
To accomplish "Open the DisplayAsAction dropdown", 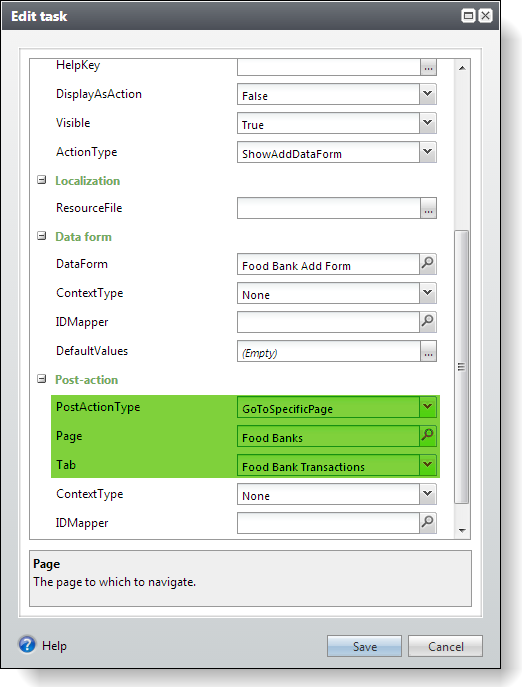I will point(428,94).
